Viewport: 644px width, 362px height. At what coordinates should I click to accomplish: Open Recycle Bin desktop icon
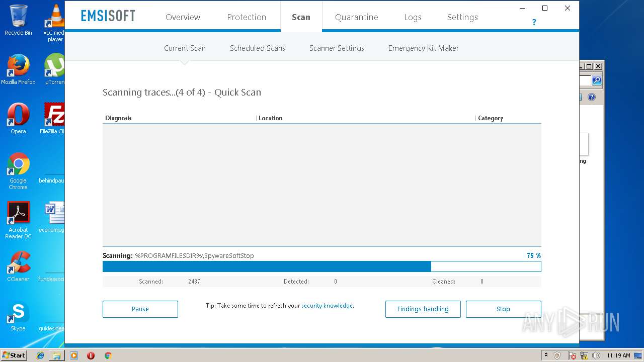pos(18,20)
